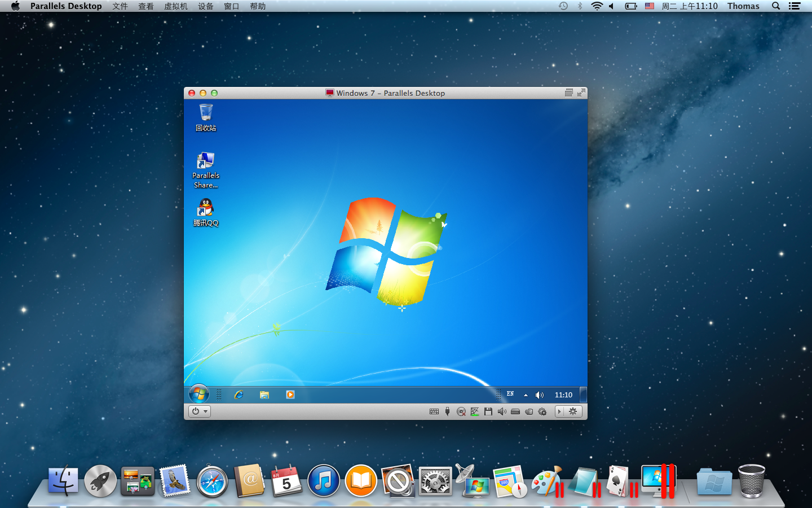The height and width of the screenshot is (508, 812).
Task: Click the keyboard icon in Parallels status bar
Action: [x=434, y=411]
